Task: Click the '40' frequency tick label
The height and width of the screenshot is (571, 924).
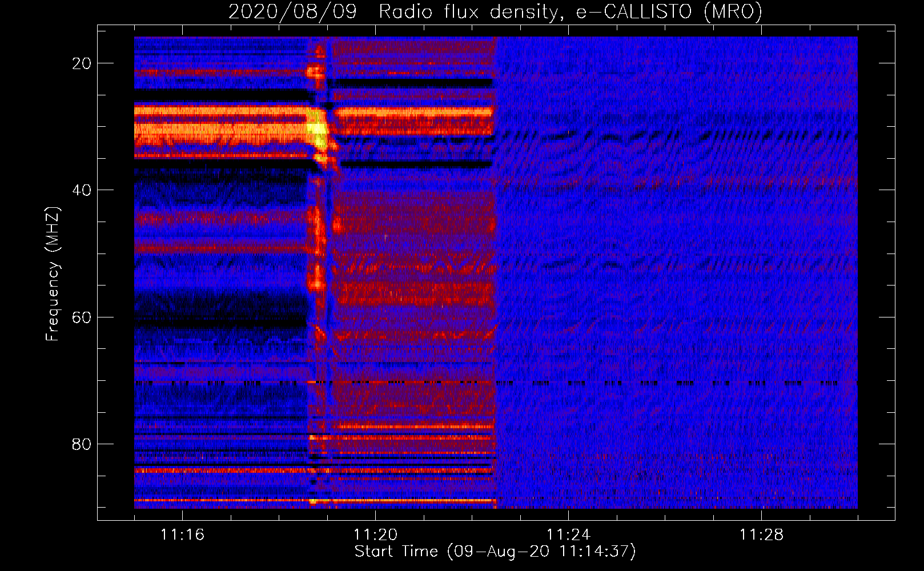Action: point(82,190)
